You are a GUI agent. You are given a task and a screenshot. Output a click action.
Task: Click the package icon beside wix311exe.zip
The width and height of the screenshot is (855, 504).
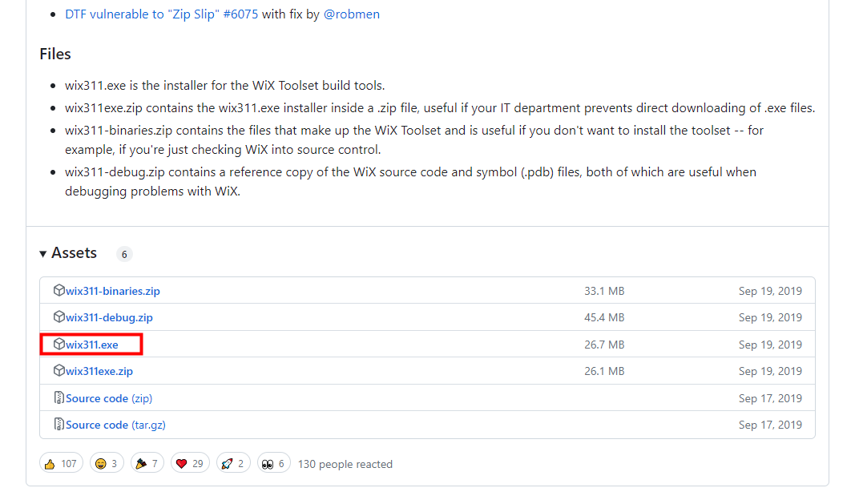(58, 370)
